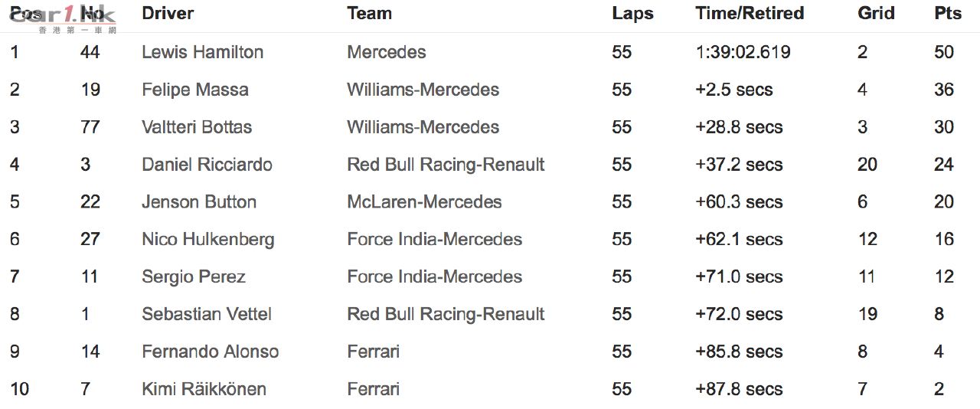Click McLaren-Mercedes team name
980x409 pixels.
pyautogui.click(x=424, y=202)
